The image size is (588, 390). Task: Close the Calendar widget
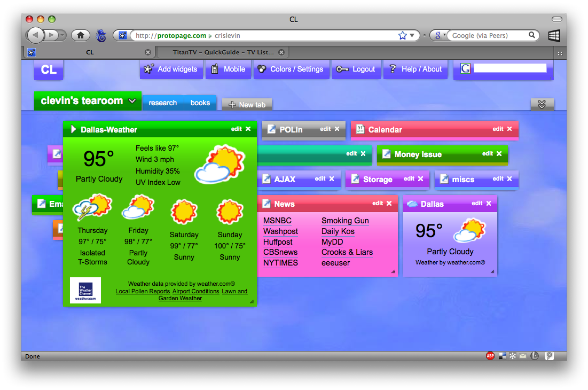coord(509,129)
